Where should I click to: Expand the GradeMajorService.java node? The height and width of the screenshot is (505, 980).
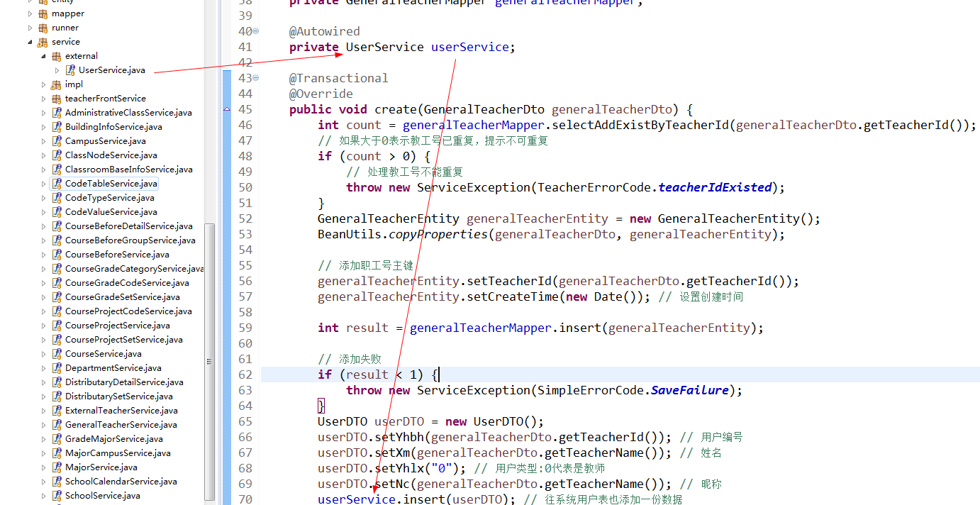[x=44, y=439]
